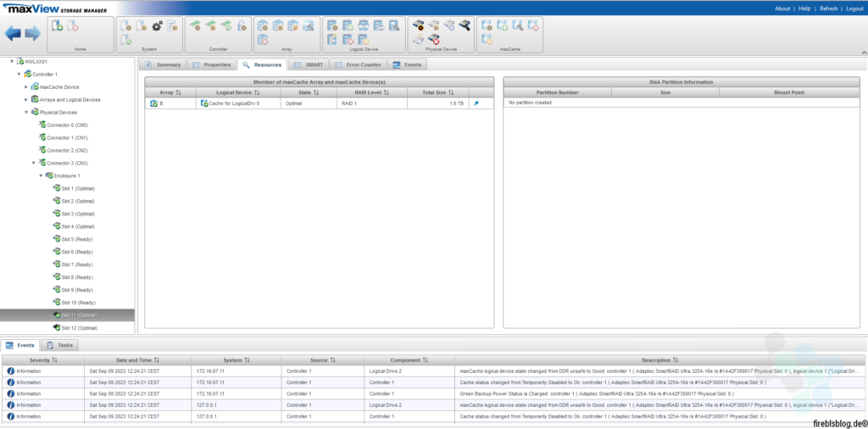This screenshot has height=429, width=868.
Task: Click the magnifier icon in Array group
Action: click(309, 25)
